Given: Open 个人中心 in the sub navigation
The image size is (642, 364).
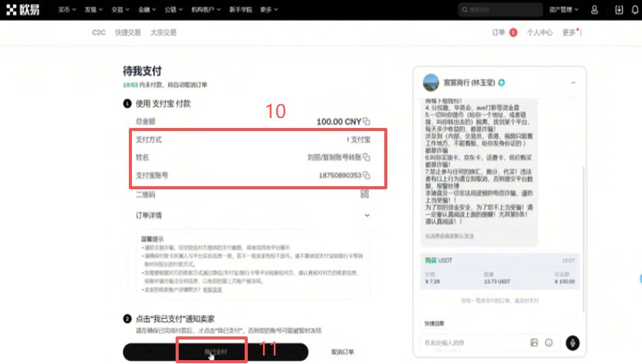Looking at the screenshot, I should pyautogui.click(x=540, y=32).
